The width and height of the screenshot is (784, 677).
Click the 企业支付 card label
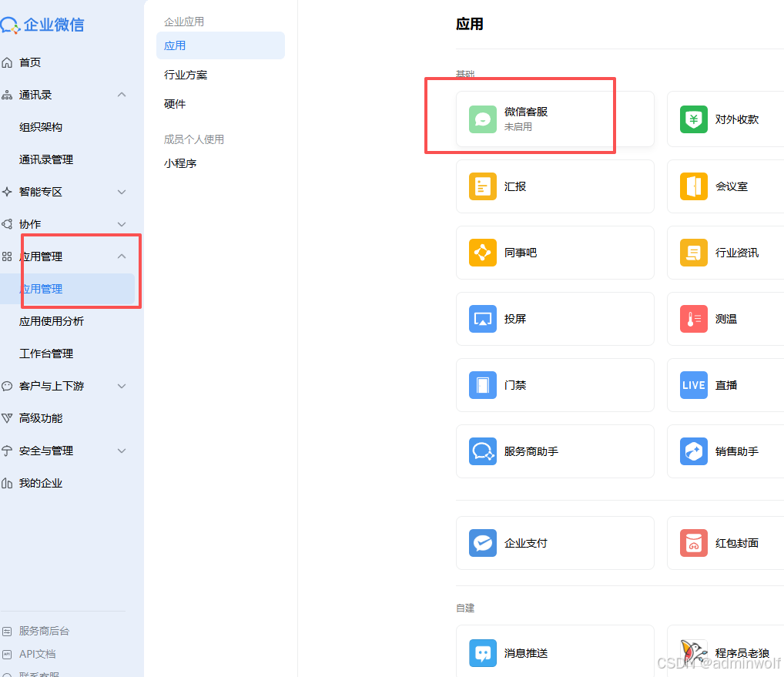(526, 543)
